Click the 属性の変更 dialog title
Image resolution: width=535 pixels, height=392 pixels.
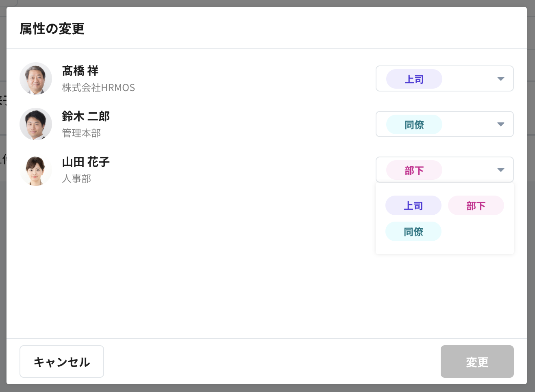[51, 29]
